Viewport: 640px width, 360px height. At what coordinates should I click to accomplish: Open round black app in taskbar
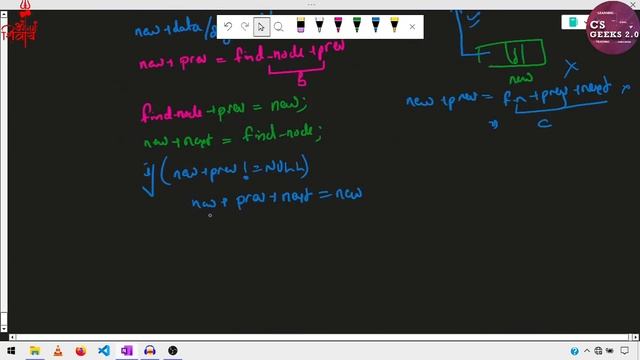tap(173, 351)
